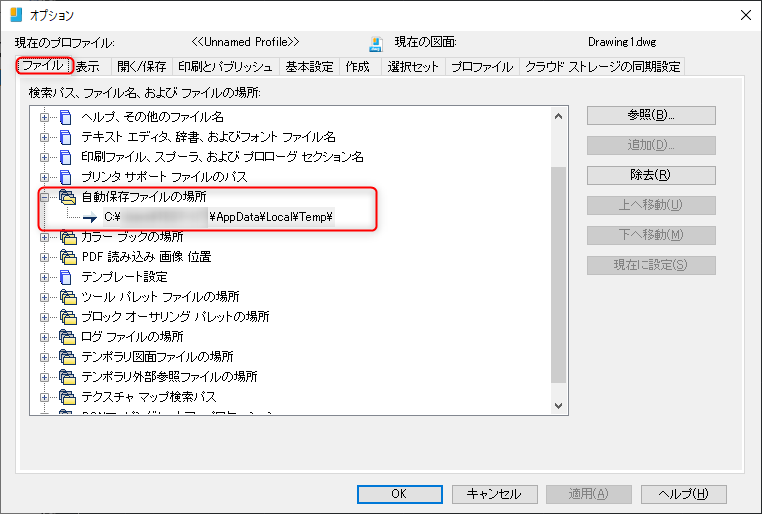Click folder icon beside ログ ファイルの場所
The width and height of the screenshot is (762, 514).
coord(68,337)
